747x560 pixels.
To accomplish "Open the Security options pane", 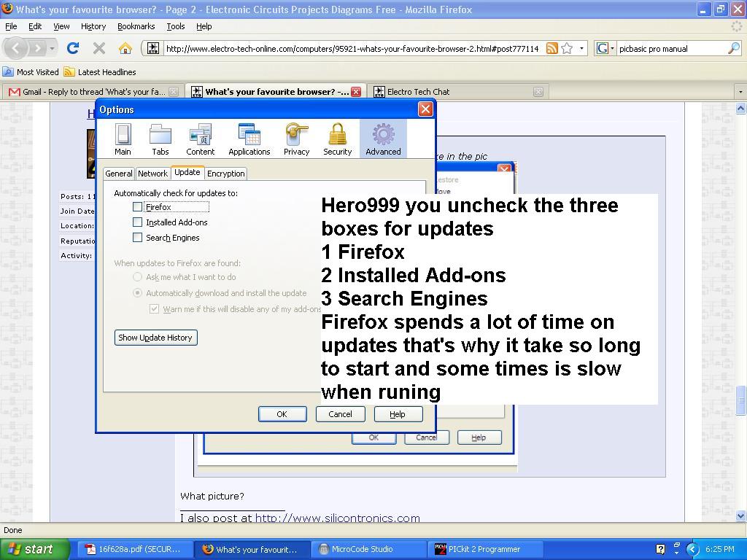I will (x=337, y=139).
